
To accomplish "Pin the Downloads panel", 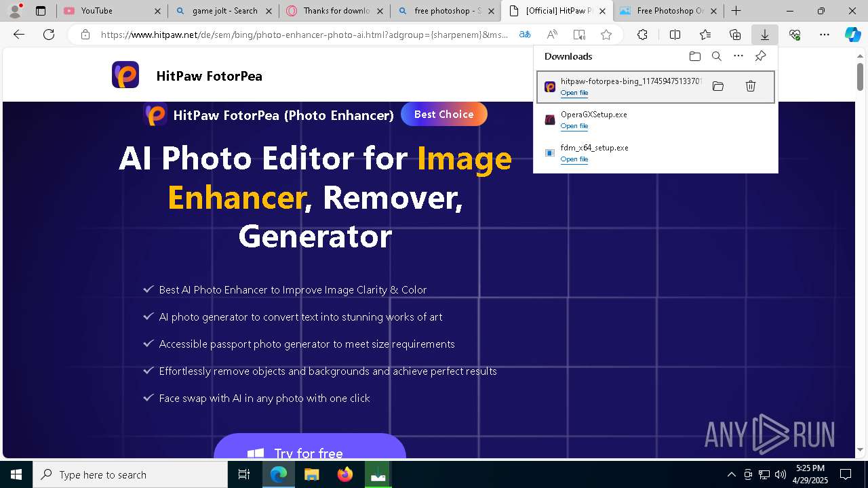I will [x=761, y=56].
